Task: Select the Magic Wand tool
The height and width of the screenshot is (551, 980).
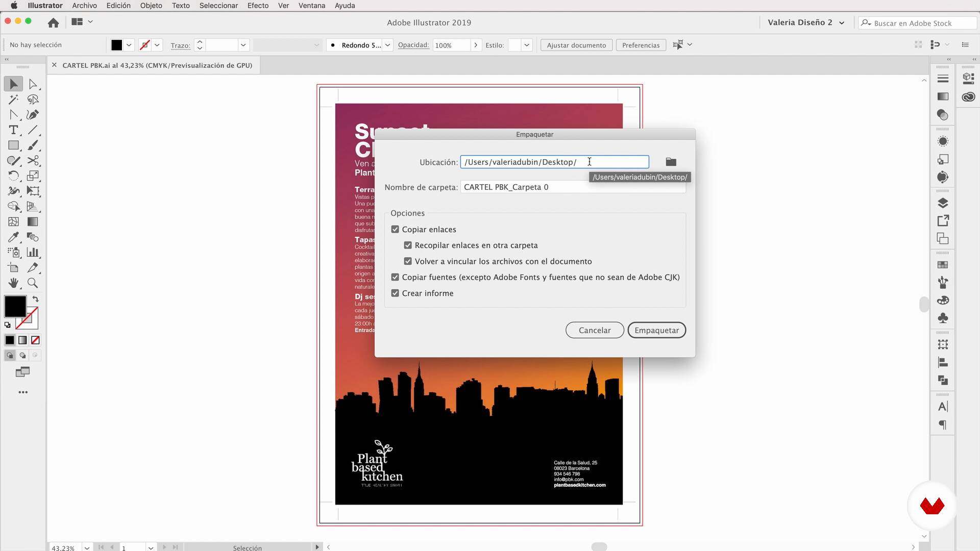Action: (14, 99)
